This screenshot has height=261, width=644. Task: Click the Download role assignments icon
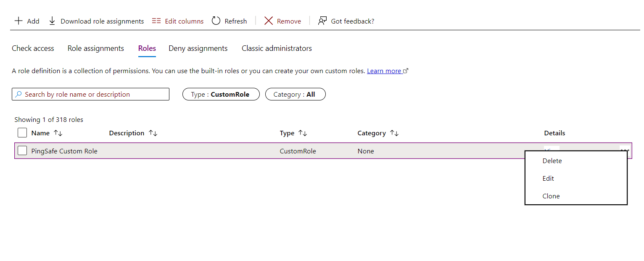point(52,21)
